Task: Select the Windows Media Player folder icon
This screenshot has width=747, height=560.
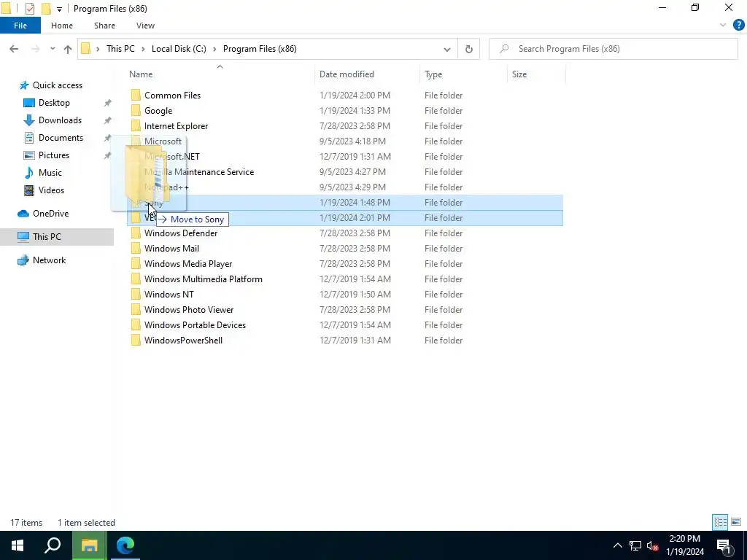Action: 136,264
